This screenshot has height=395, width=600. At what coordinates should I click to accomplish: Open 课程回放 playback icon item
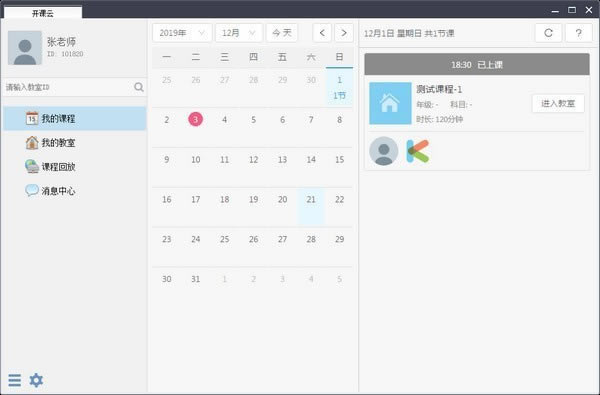coord(32,167)
